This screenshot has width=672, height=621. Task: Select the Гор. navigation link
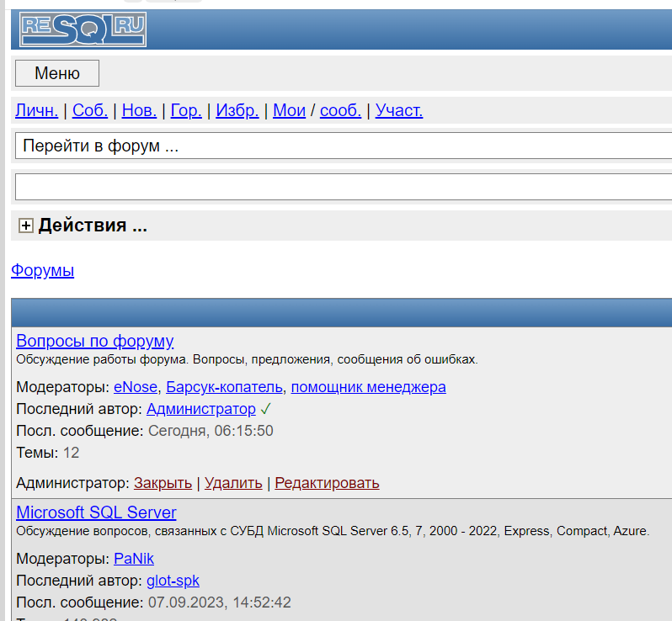(186, 110)
